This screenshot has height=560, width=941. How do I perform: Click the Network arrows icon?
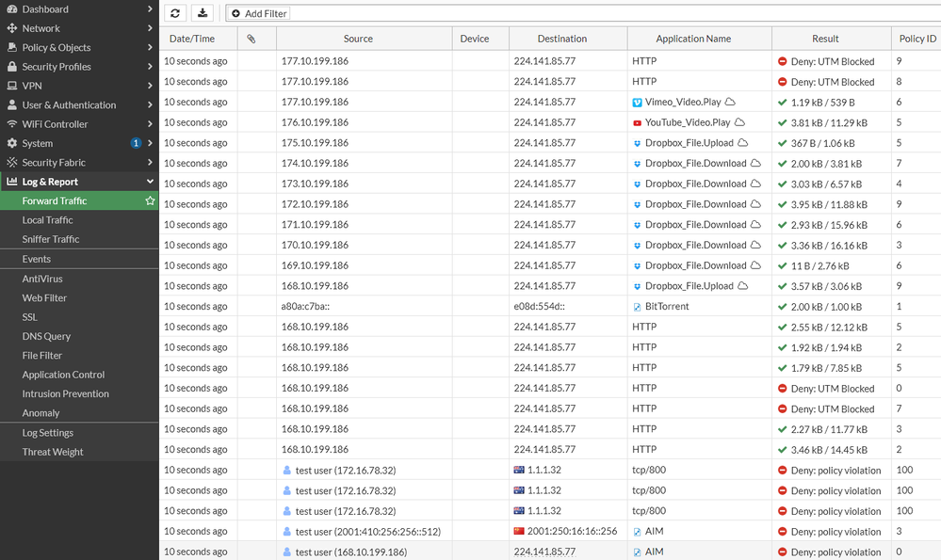[12, 28]
